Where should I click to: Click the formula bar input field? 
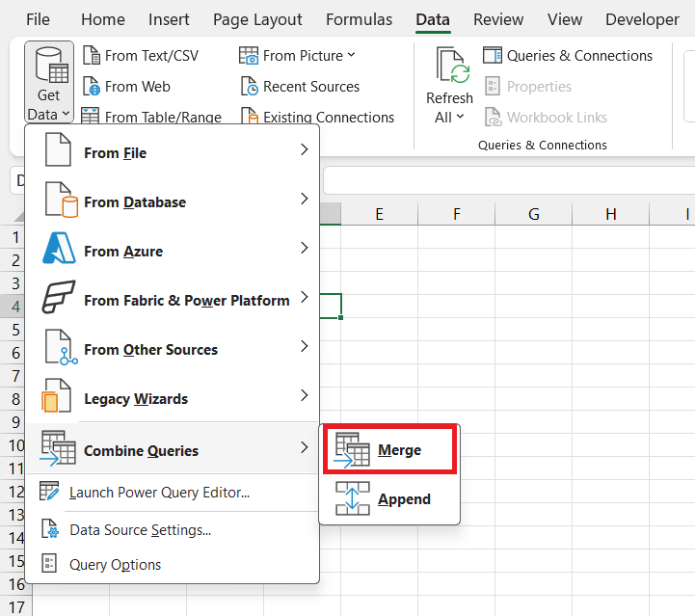pos(509,180)
